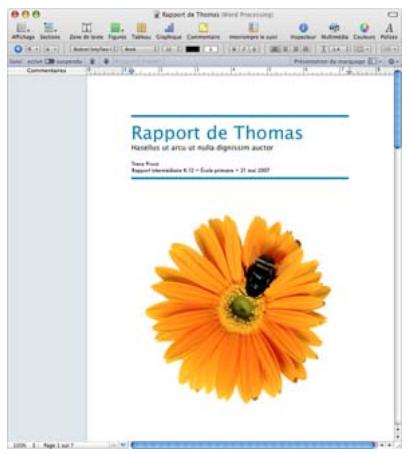
Task: Open the Inspecteur inspector
Action: 303,31
